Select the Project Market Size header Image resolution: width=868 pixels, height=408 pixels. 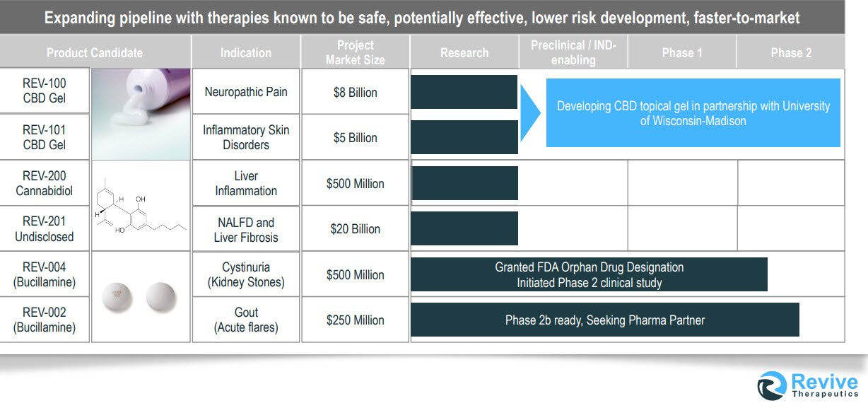(x=355, y=53)
